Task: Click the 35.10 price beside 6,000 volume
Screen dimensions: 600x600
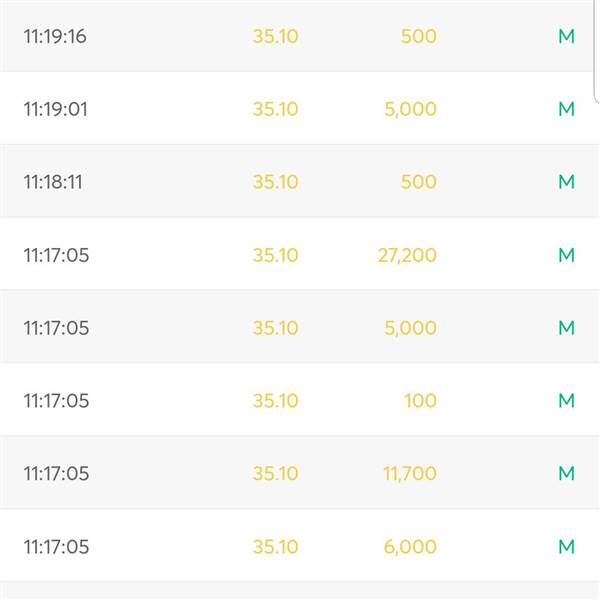Action: (276, 547)
